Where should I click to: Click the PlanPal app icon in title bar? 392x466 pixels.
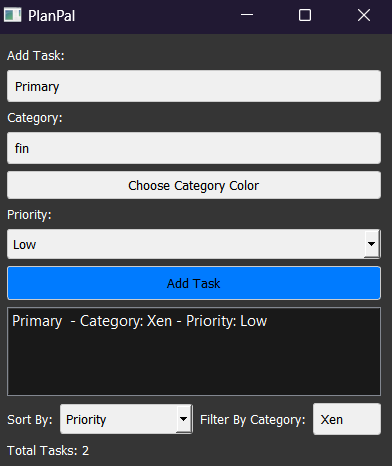point(13,15)
